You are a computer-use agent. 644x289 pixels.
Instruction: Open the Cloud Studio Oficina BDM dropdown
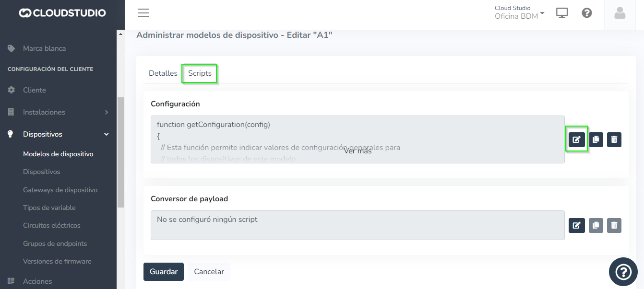point(519,12)
